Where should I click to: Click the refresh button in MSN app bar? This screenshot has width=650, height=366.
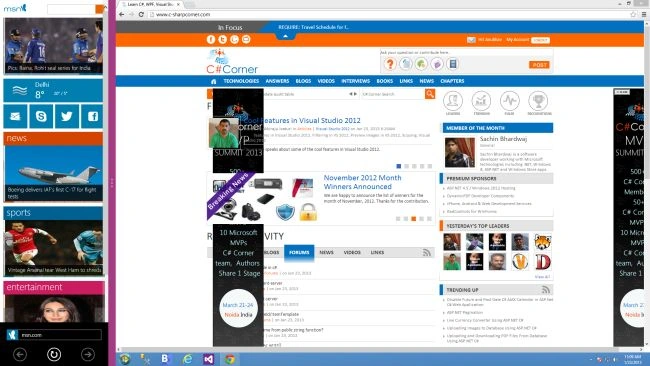click(54, 354)
